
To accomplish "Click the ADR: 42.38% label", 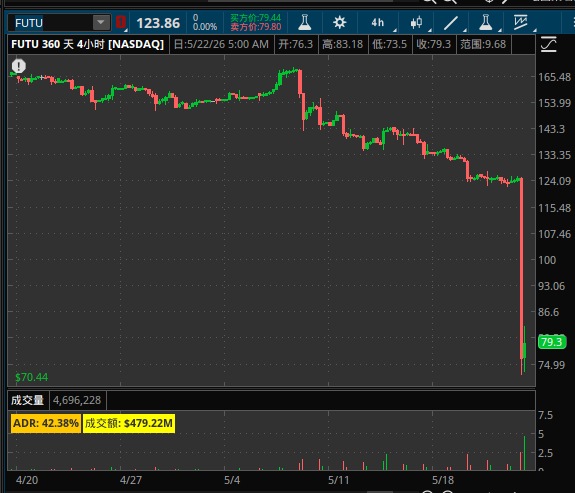I will pos(46,423).
